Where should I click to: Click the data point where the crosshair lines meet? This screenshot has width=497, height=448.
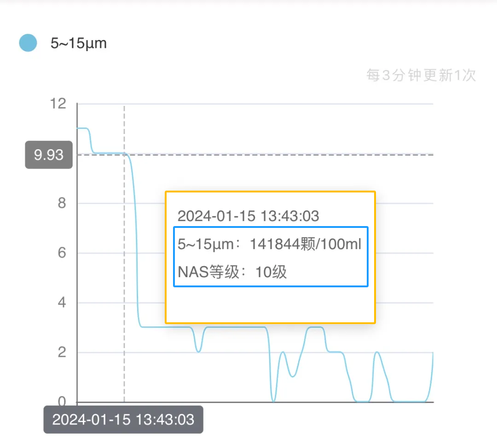124,154
